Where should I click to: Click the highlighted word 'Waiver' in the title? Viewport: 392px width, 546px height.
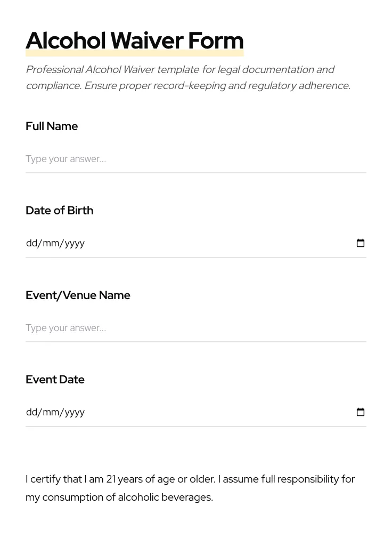(147, 41)
